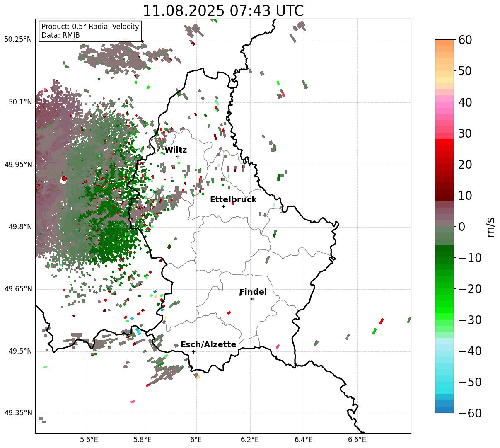Click the 5.6°E longitude label
The height and width of the screenshot is (448, 500).
coord(89,440)
